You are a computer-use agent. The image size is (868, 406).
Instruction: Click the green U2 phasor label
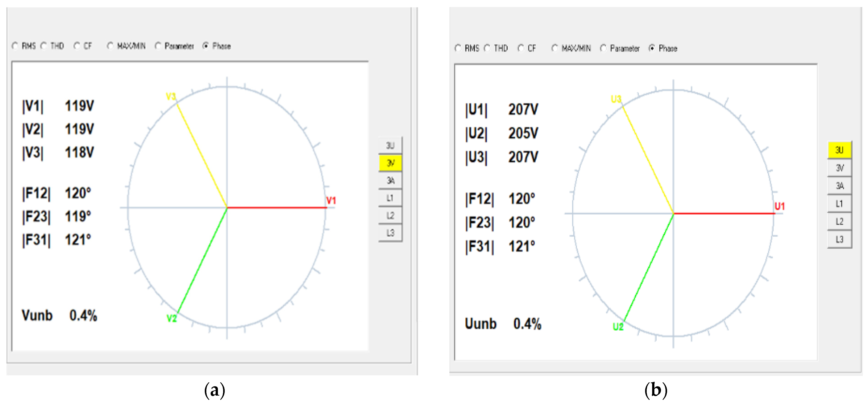[618, 326]
